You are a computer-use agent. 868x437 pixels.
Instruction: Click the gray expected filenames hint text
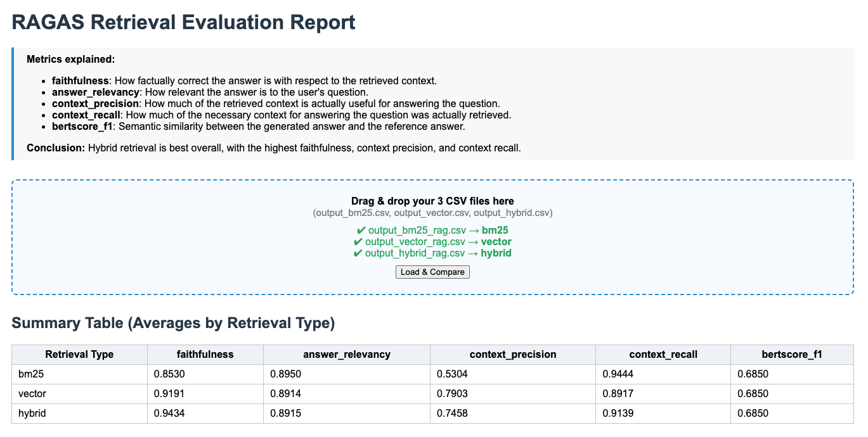432,213
